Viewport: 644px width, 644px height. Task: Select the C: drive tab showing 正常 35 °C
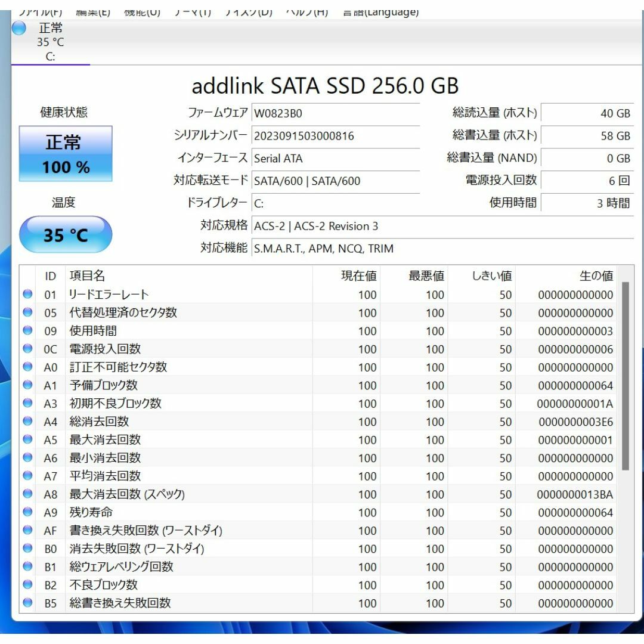coord(50,42)
